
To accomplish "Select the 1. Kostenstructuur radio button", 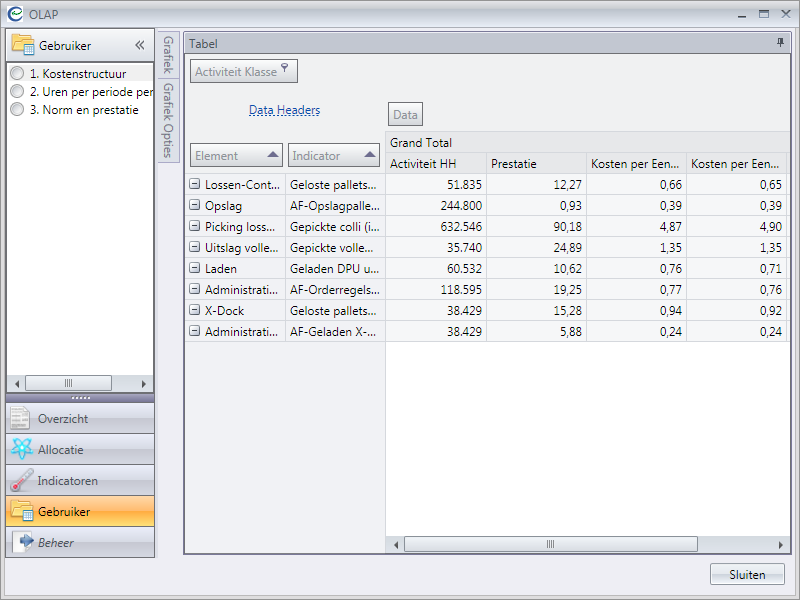I will [x=17, y=74].
